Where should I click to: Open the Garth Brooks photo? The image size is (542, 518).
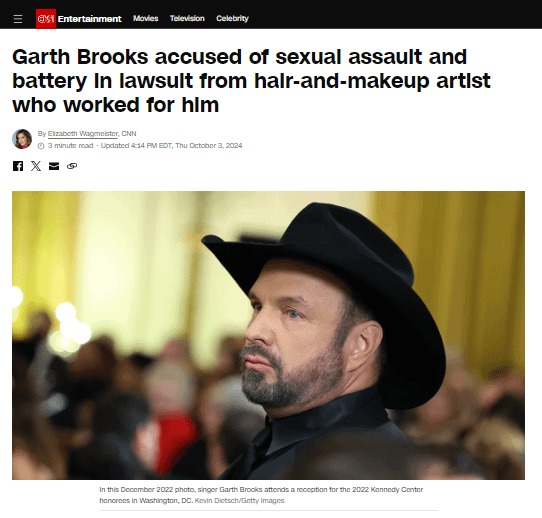tap(268, 335)
